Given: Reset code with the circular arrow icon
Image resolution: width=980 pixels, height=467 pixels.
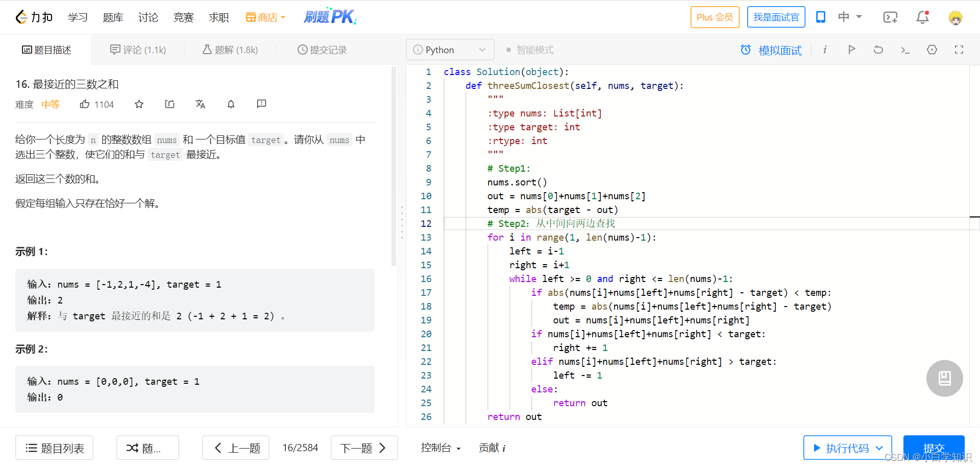Looking at the screenshot, I should click(x=878, y=50).
